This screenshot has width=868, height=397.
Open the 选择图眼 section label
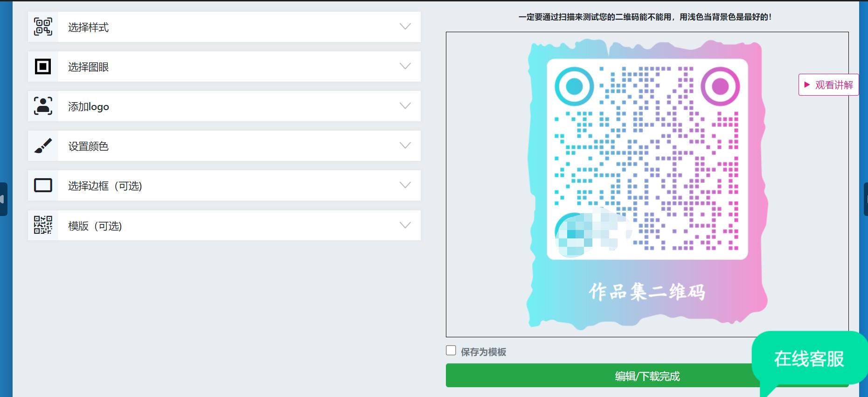coord(88,67)
